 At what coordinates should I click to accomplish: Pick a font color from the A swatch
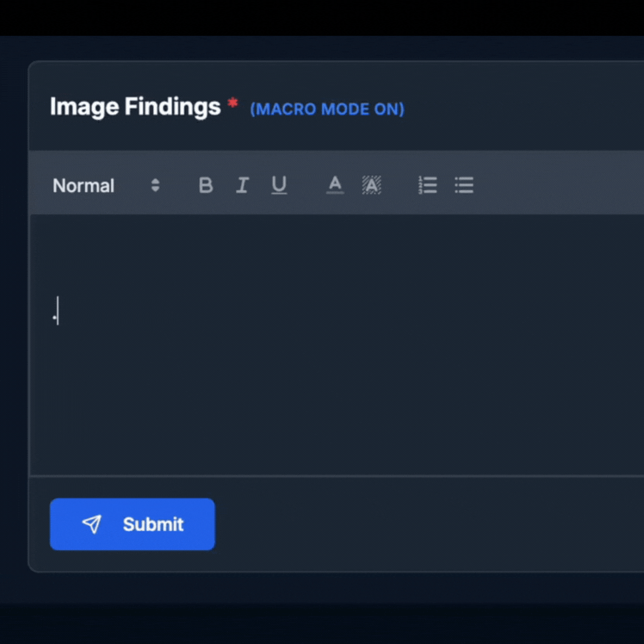click(335, 185)
